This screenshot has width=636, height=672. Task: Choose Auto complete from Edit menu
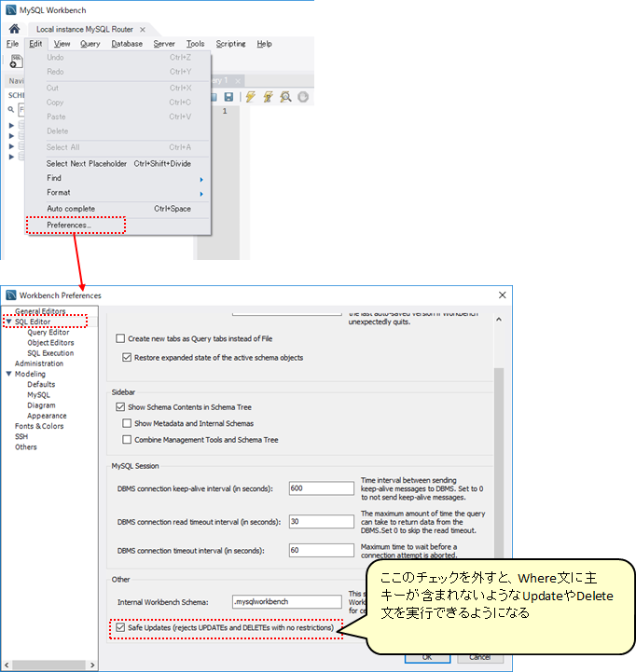pos(118,209)
